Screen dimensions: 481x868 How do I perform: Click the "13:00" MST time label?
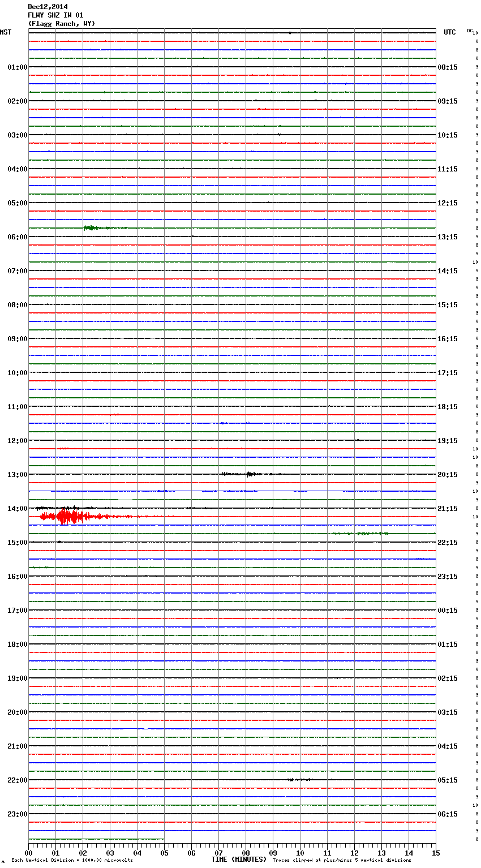tap(18, 475)
